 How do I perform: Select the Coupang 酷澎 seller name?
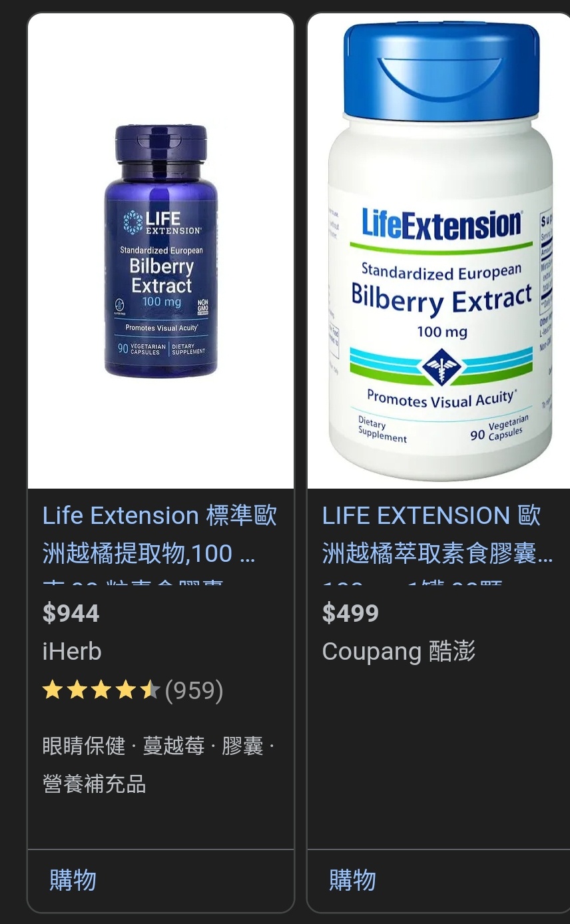(x=399, y=651)
